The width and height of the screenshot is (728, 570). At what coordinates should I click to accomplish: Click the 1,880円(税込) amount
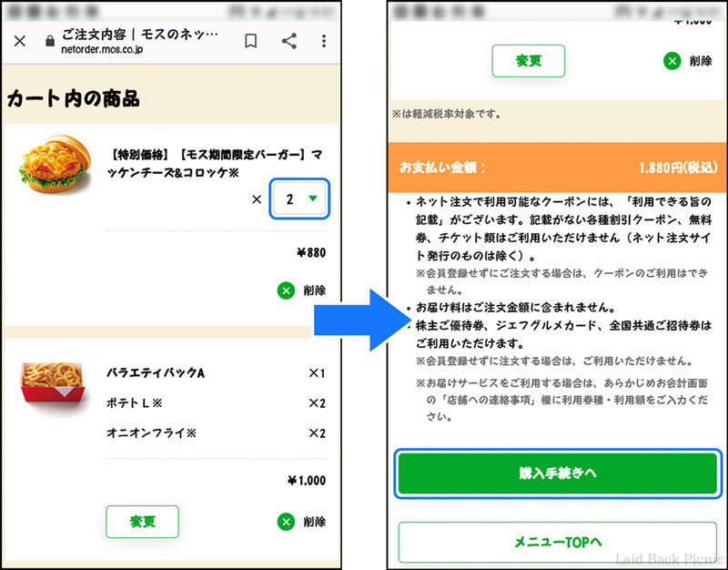click(678, 168)
